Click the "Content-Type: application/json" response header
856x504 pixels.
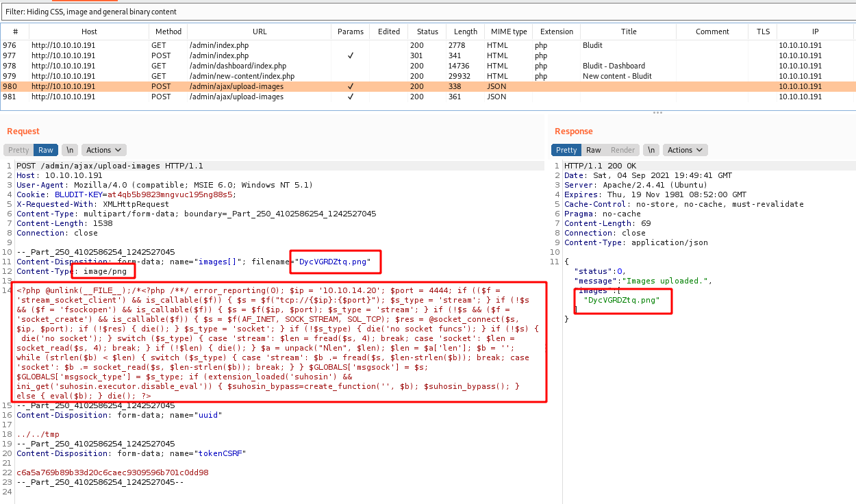tap(636, 242)
